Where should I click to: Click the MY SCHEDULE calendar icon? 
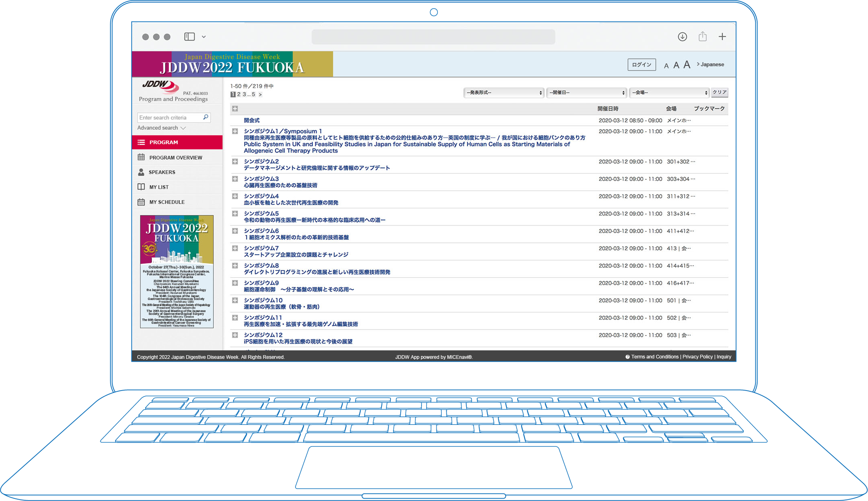pos(141,202)
